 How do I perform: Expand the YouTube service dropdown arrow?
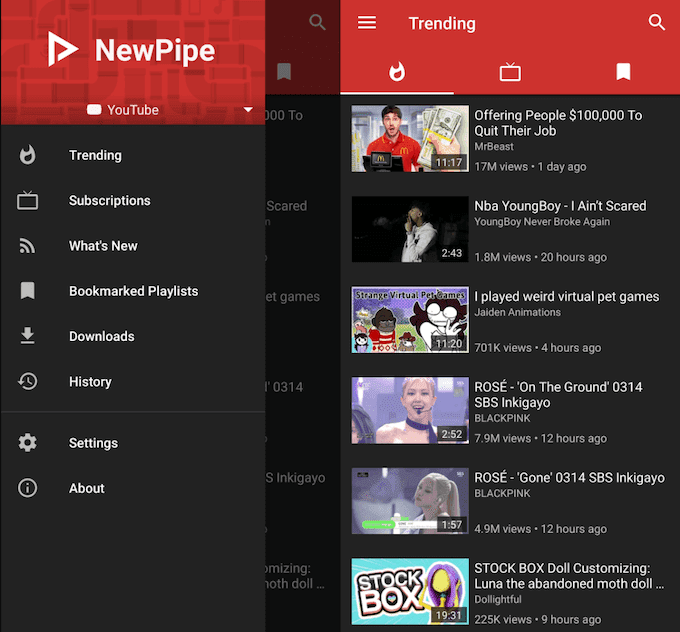click(x=248, y=109)
